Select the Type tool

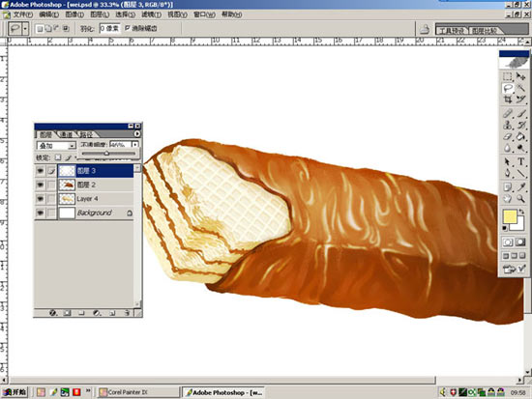tap(520, 161)
